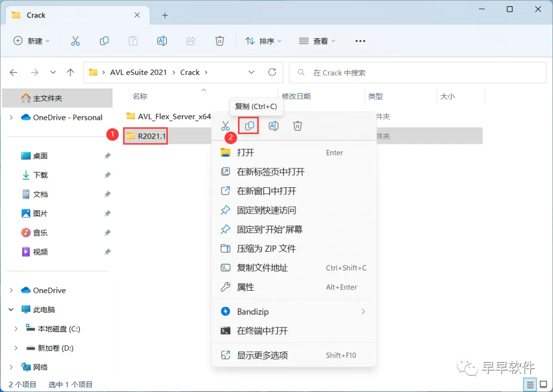Open the recent locations dropdown chevron
Screen dimensions: 553x392
[x=53, y=72]
